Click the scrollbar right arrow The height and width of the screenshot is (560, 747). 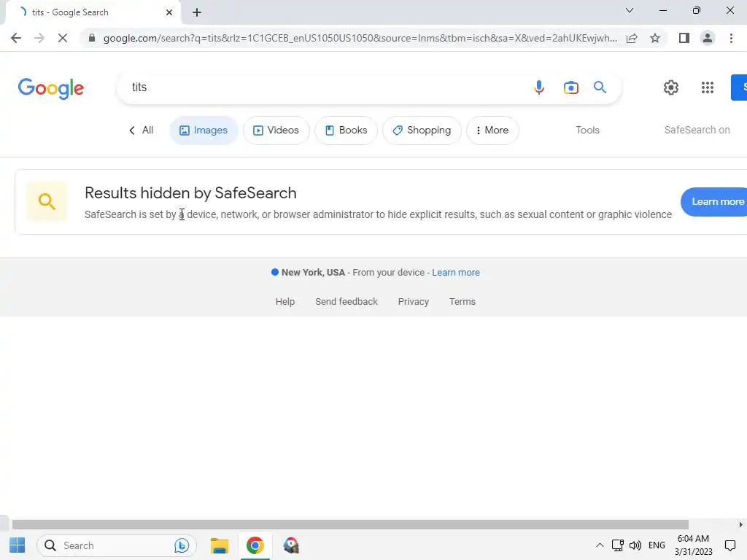(741, 524)
